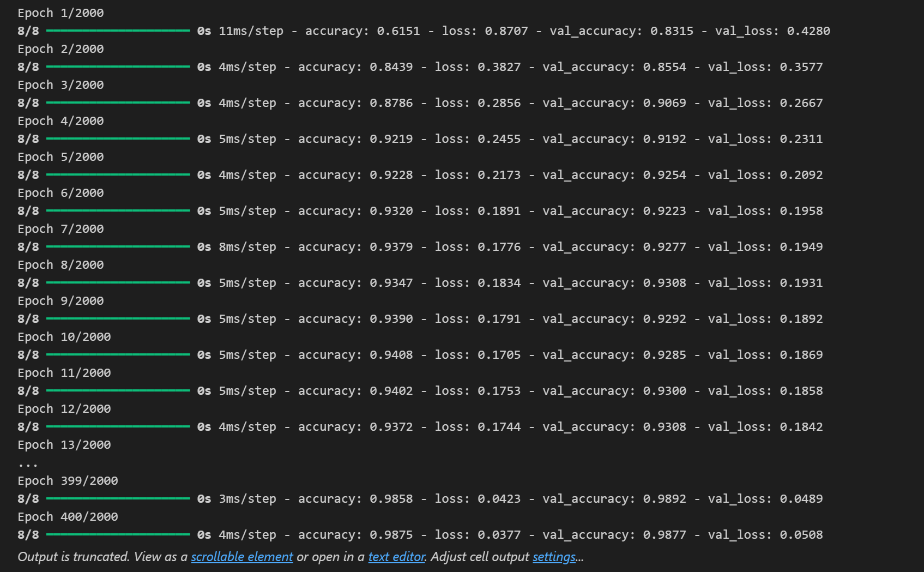924x572 pixels.
Task: Click the accuracy value 0.8786
Action: pyautogui.click(x=391, y=103)
